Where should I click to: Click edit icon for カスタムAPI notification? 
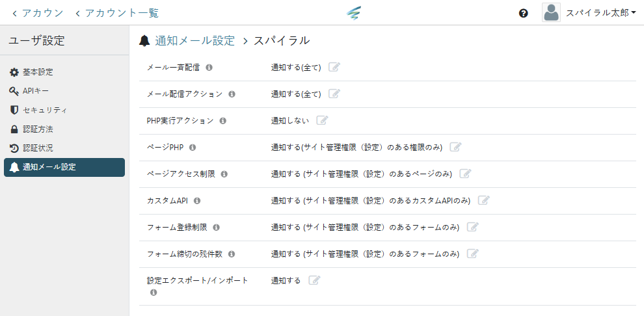point(483,200)
